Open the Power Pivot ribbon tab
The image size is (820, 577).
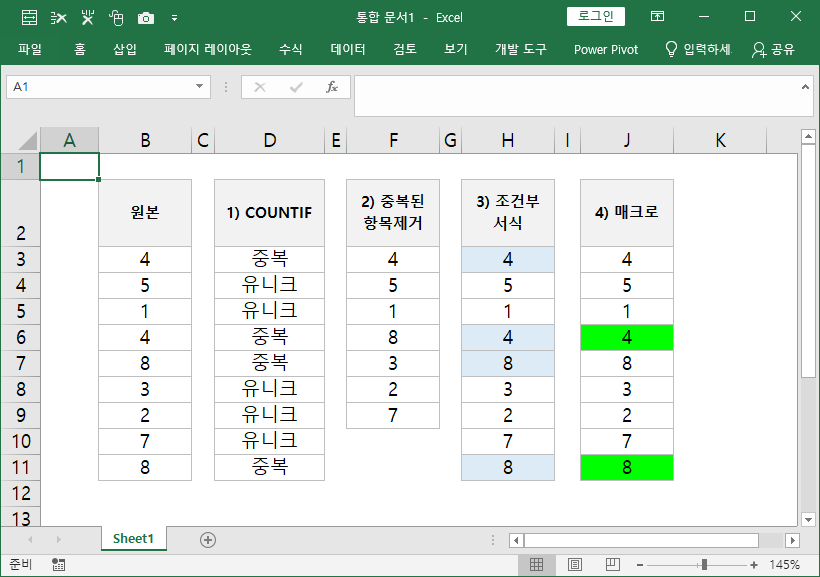(x=606, y=49)
